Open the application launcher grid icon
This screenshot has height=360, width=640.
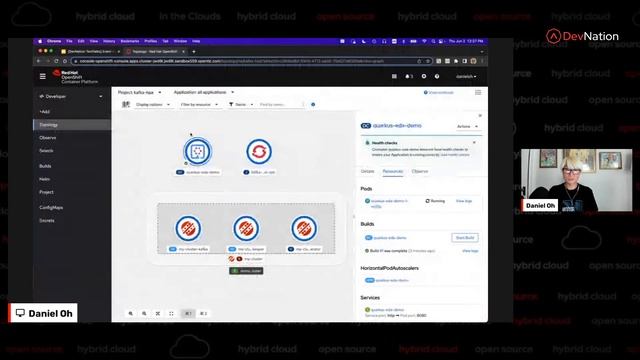[x=394, y=76]
